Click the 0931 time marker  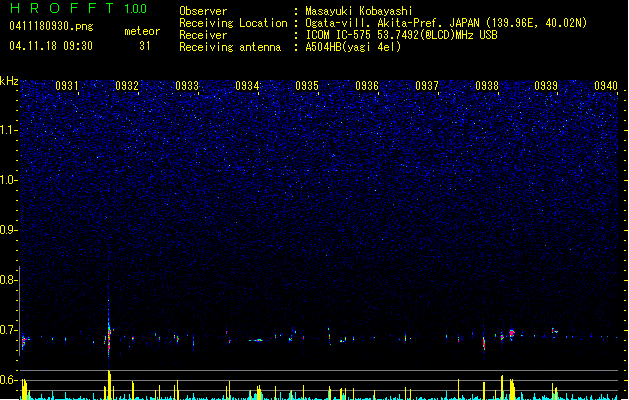67,85
